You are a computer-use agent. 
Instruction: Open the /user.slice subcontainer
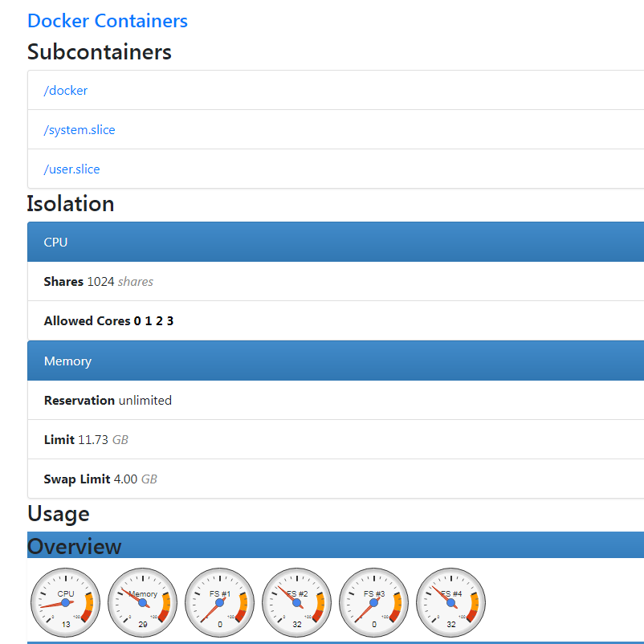72,169
